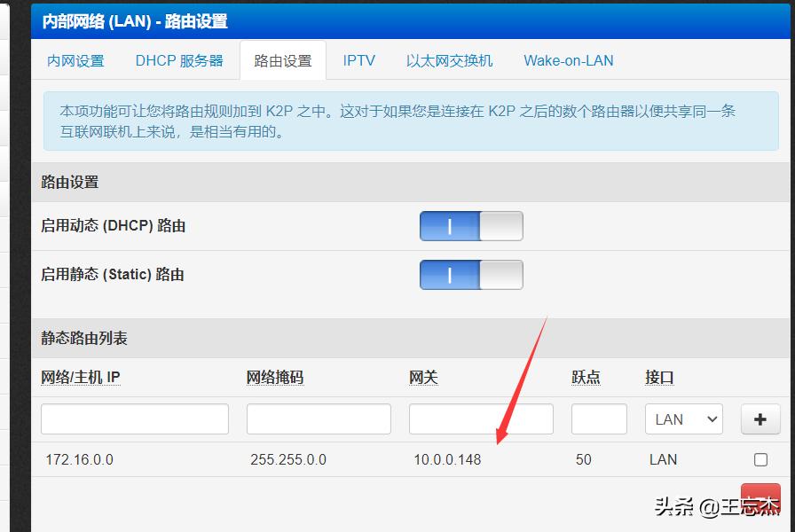Click the 网关 input field
Screen dimensions: 795x532
pyautogui.click(x=481, y=419)
